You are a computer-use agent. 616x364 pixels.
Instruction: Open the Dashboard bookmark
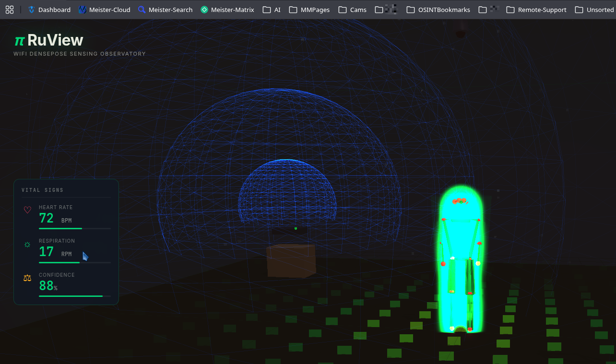tap(49, 10)
